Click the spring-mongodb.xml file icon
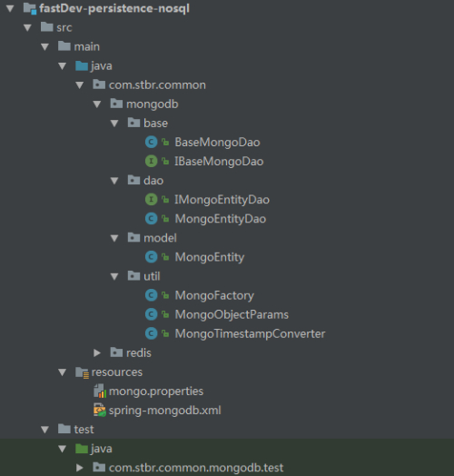The image size is (454, 476). click(x=100, y=410)
